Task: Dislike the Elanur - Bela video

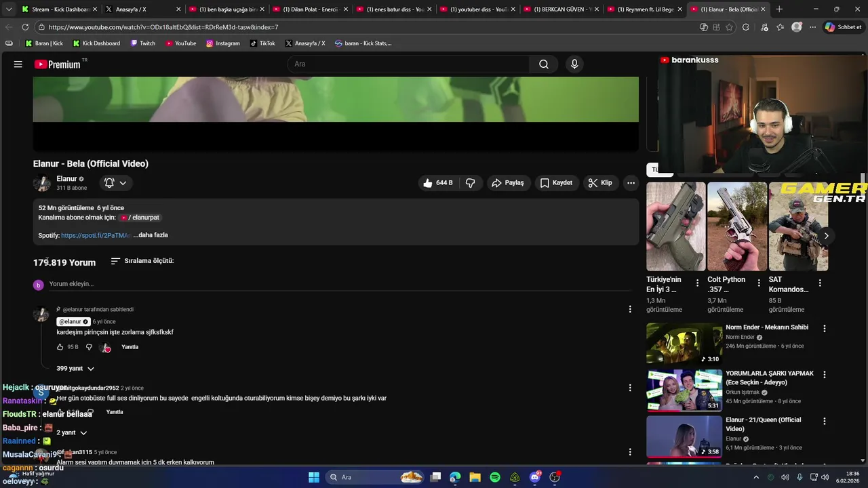Action: [471, 183]
